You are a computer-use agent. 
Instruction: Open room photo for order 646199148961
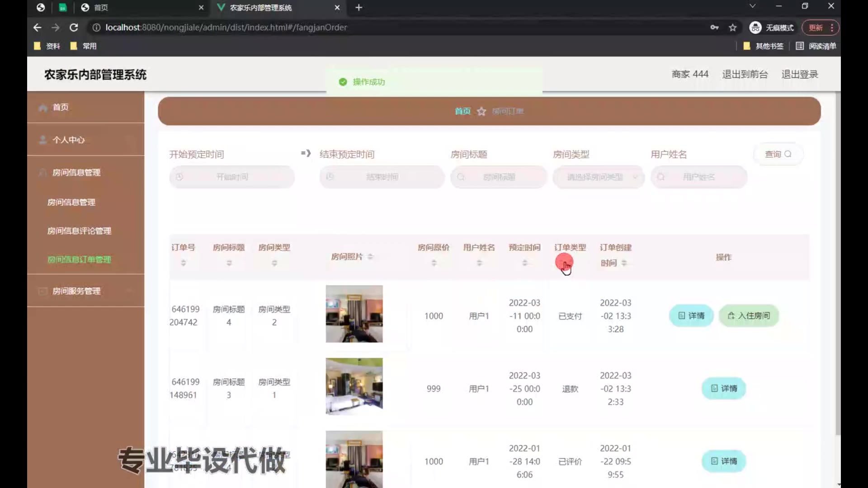[354, 386]
